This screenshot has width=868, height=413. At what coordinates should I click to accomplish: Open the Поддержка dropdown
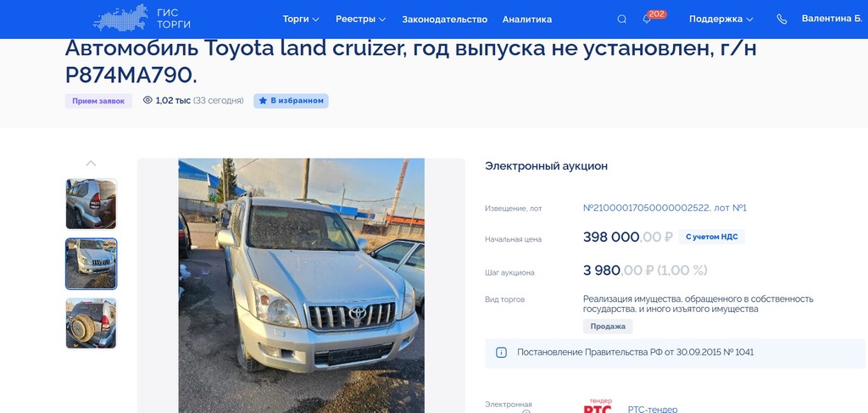point(721,19)
